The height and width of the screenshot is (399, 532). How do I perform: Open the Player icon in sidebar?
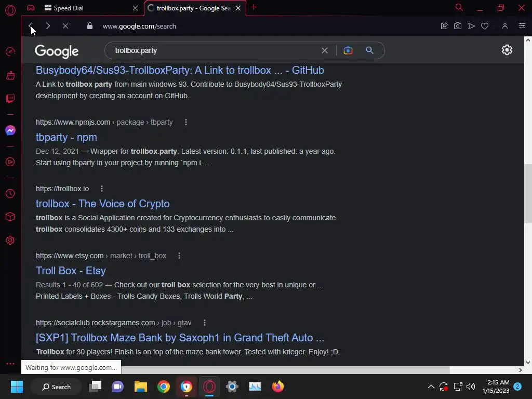pyautogui.click(x=10, y=162)
